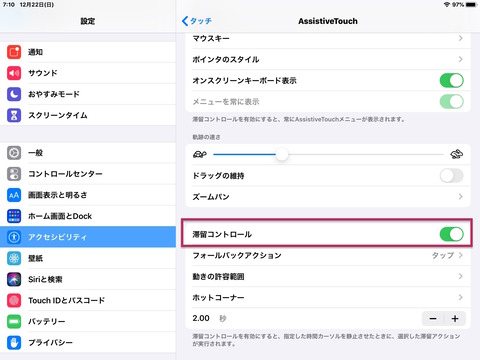Toggle オンスクリーンキーボード表示 switch
480x360 pixels.
pyautogui.click(x=452, y=80)
